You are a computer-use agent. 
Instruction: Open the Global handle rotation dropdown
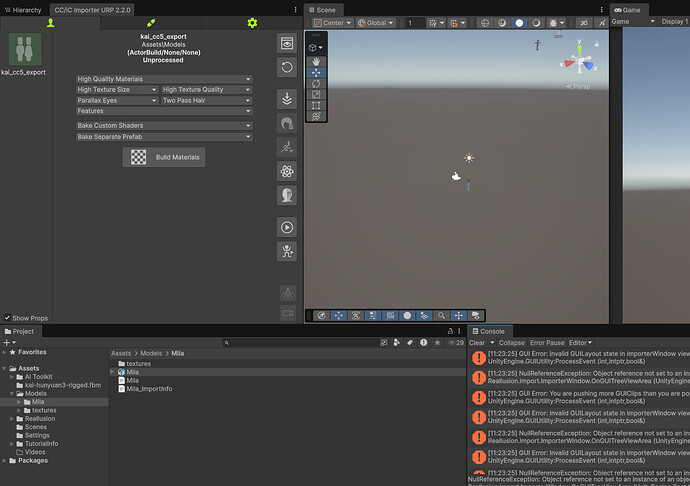tap(375, 23)
